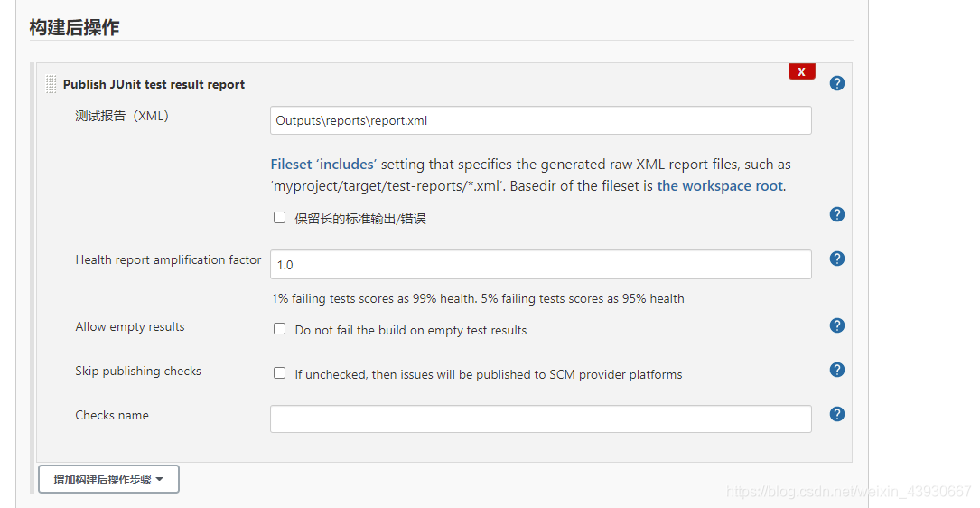Viewport: 980px width, 508px height.
Task: Open help for Health report amplification factor
Action: click(x=837, y=259)
